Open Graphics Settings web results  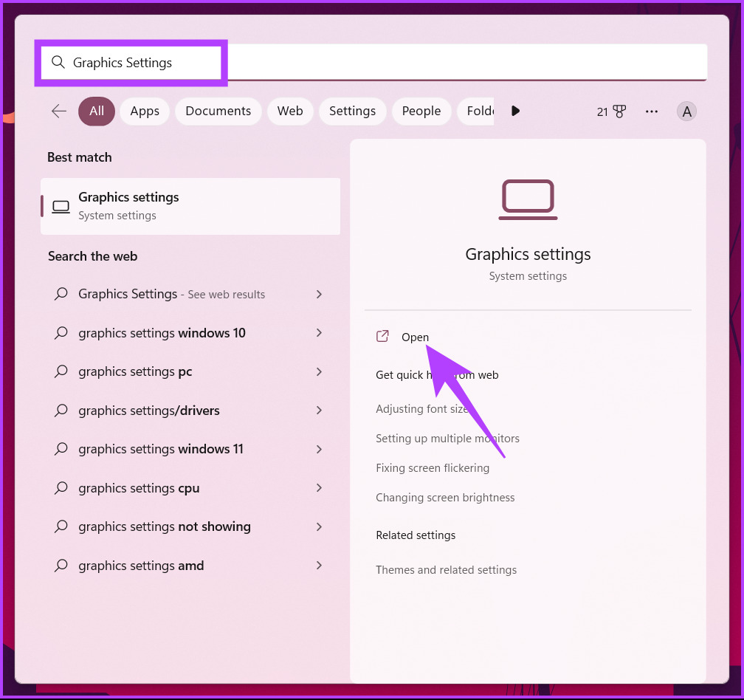(x=171, y=294)
